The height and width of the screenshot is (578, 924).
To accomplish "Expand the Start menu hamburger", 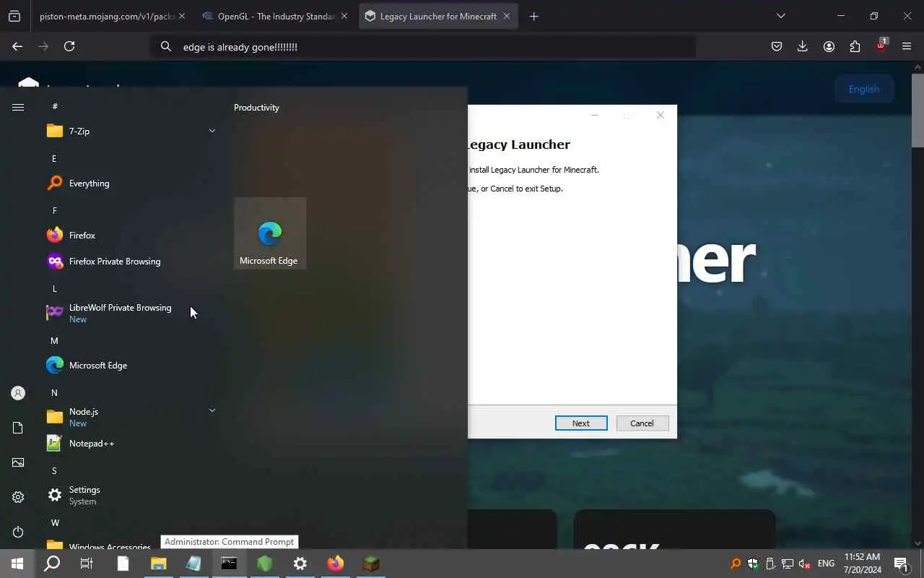I will coord(18,107).
